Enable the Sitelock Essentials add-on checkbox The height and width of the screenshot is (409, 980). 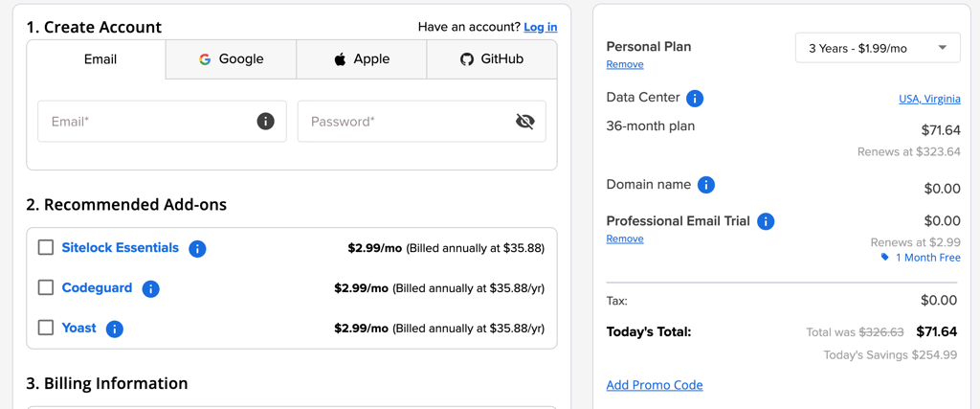click(46, 248)
